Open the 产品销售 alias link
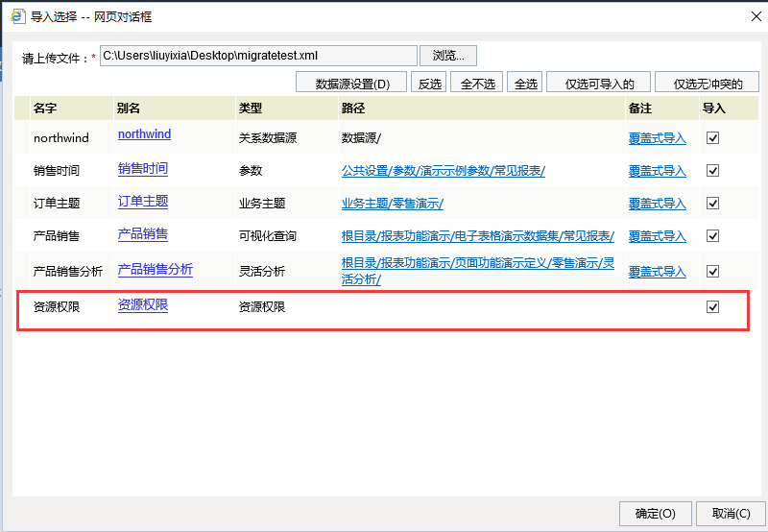This screenshot has height=532, width=768. [x=143, y=234]
